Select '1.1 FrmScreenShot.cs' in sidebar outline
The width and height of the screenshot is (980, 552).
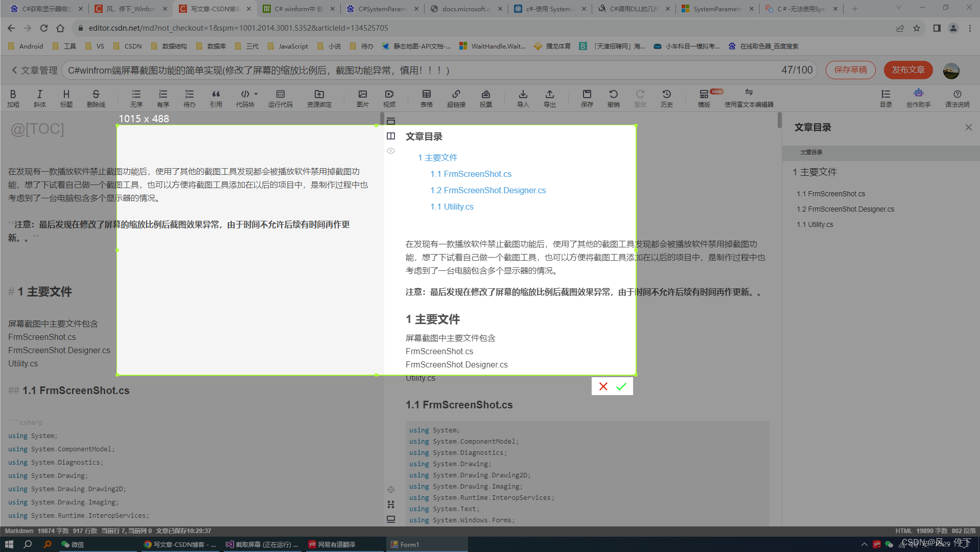pos(831,194)
